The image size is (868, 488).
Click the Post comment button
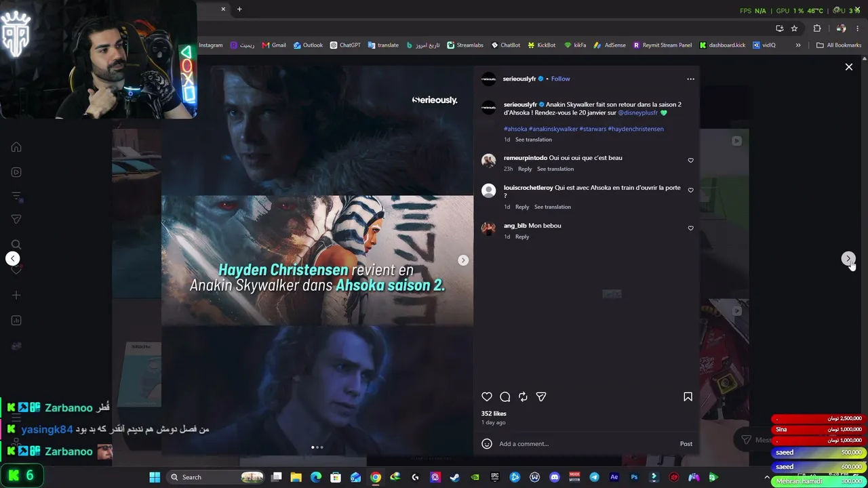pyautogui.click(x=686, y=444)
